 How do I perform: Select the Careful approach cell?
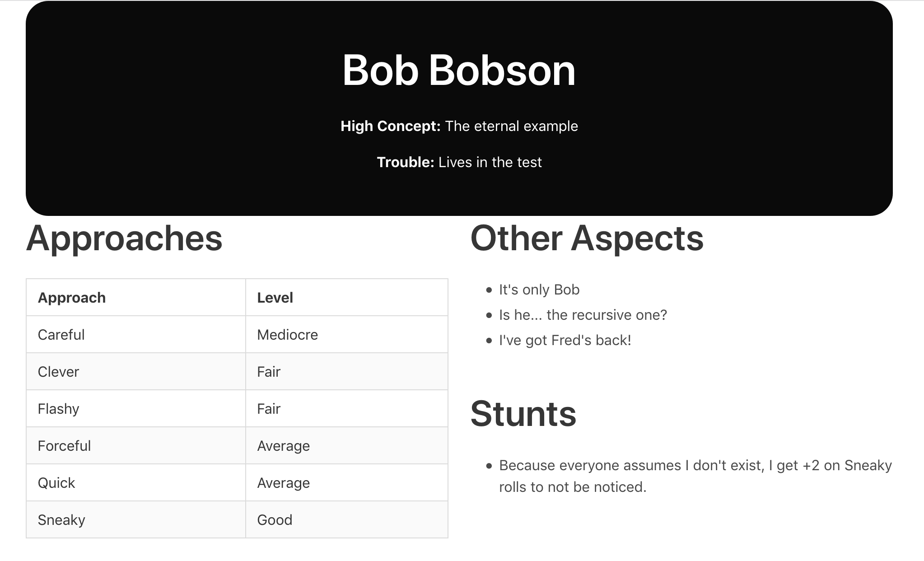click(x=61, y=335)
